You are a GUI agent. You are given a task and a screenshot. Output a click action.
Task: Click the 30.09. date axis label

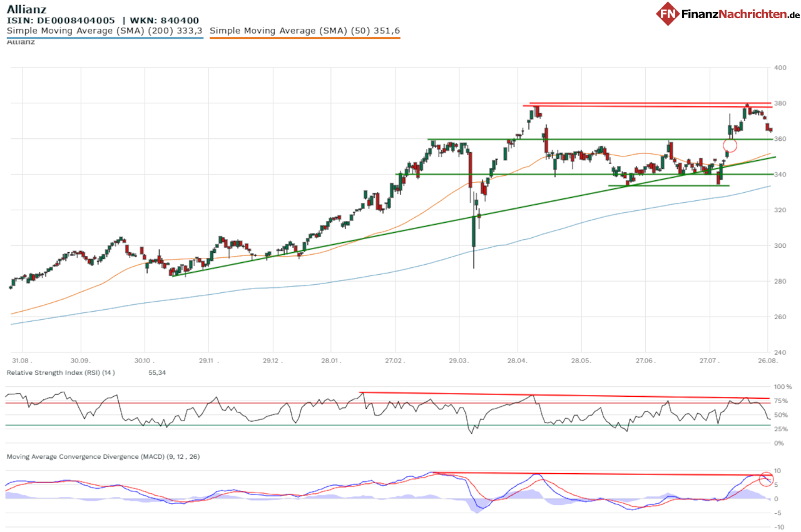point(80,361)
